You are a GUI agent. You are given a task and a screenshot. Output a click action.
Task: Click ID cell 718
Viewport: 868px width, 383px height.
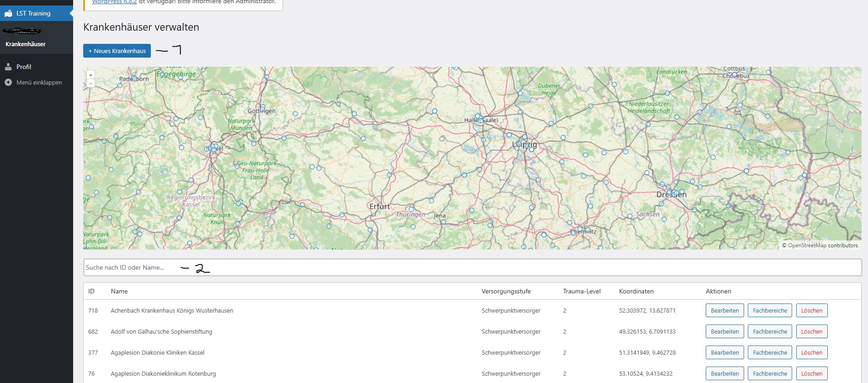(x=93, y=310)
